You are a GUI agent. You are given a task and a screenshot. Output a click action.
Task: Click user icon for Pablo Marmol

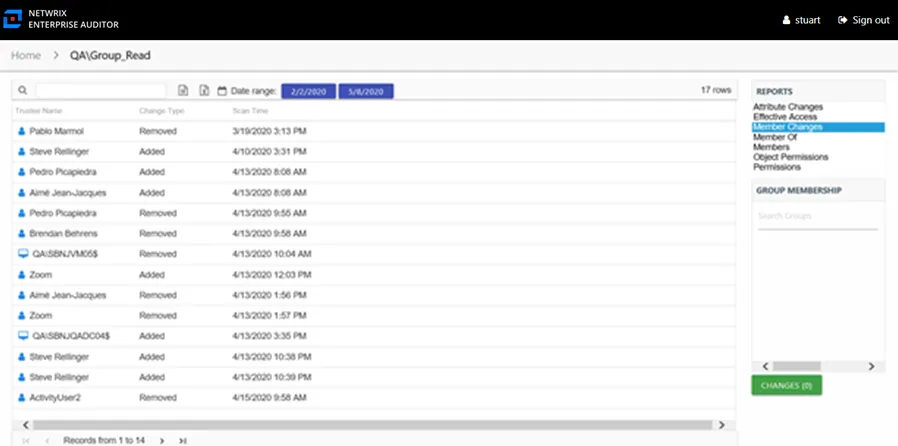click(22, 131)
